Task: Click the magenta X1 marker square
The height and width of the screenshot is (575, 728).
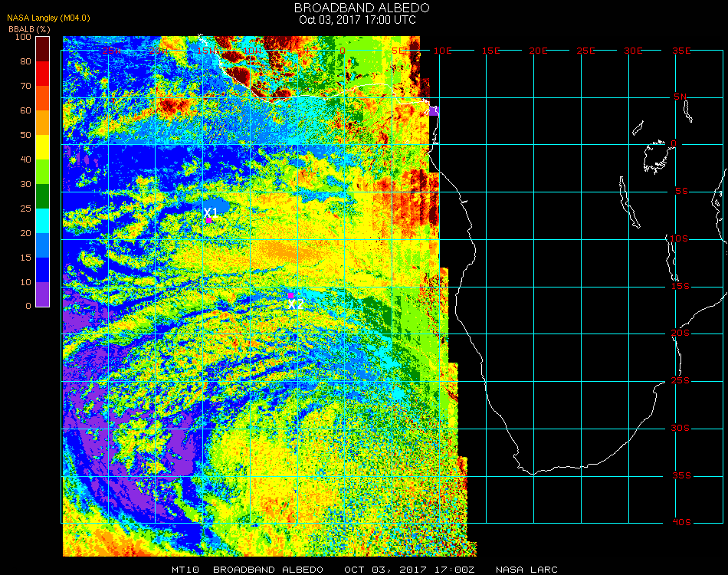Action: click(209, 220)
